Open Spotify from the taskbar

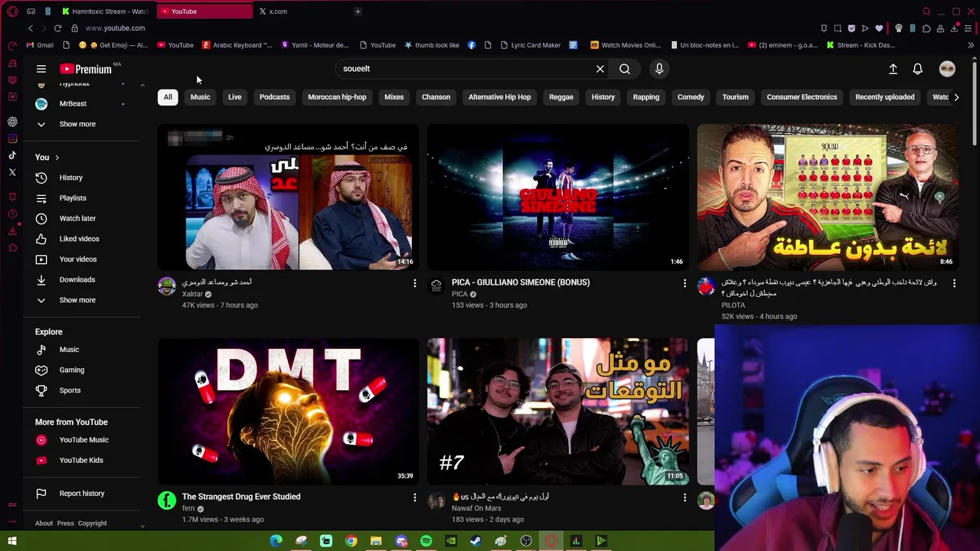click(x=426, y=541)
